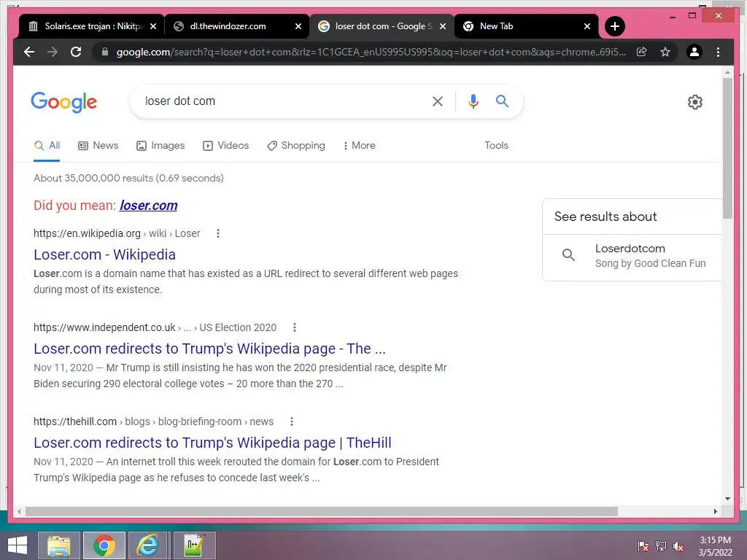Open the Loser.com - Wikipedia result
Image resolution: width=747 pixels, height=560 pixels.
pyautogui.click(x=105, y=254)
